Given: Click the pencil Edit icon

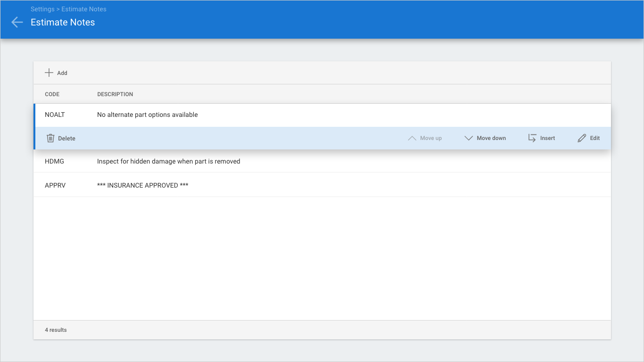Looking at the screenshot, I should coord(582,138).
